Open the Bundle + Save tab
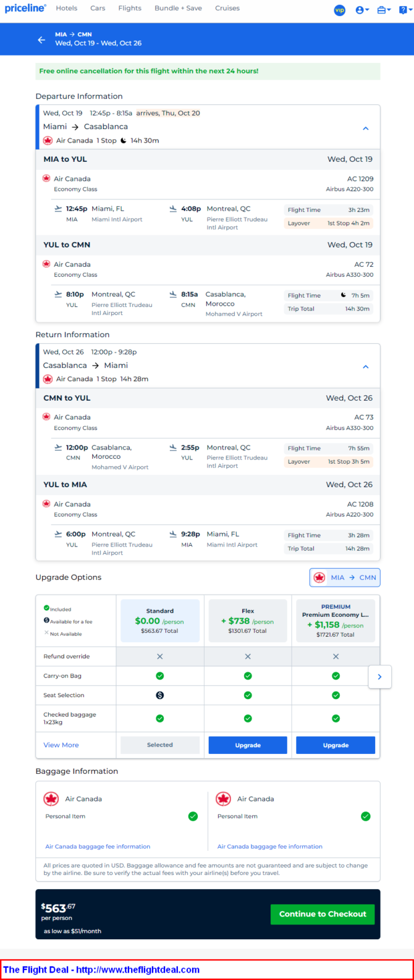The image size is (414, 980). [x=178, y=8]
